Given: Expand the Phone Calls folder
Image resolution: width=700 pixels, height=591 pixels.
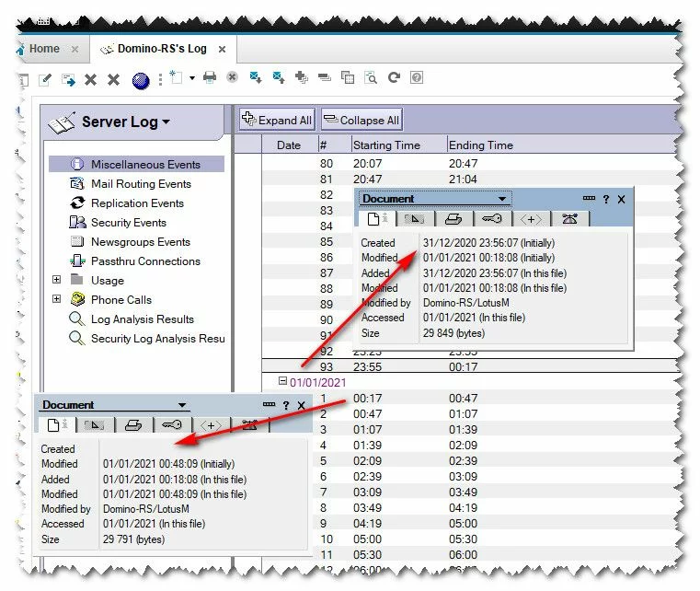Looking at the screenshot, I should click(57, 300).
